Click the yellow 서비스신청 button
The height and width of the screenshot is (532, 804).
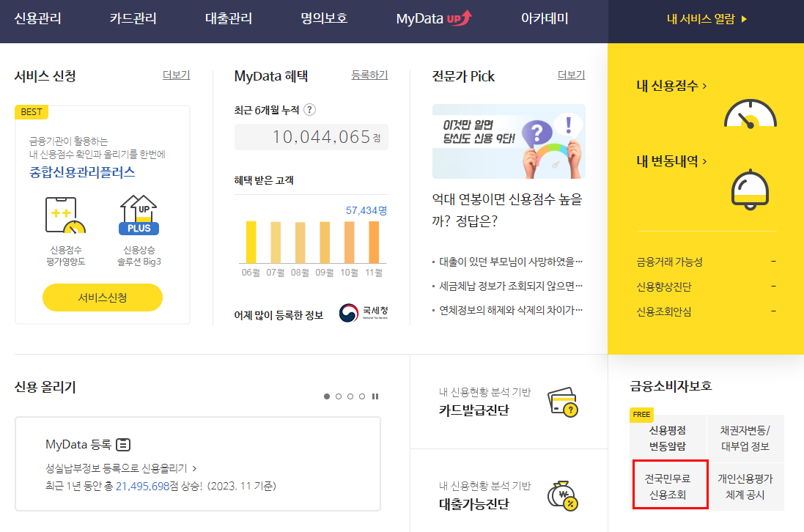(x=103, y=298)
